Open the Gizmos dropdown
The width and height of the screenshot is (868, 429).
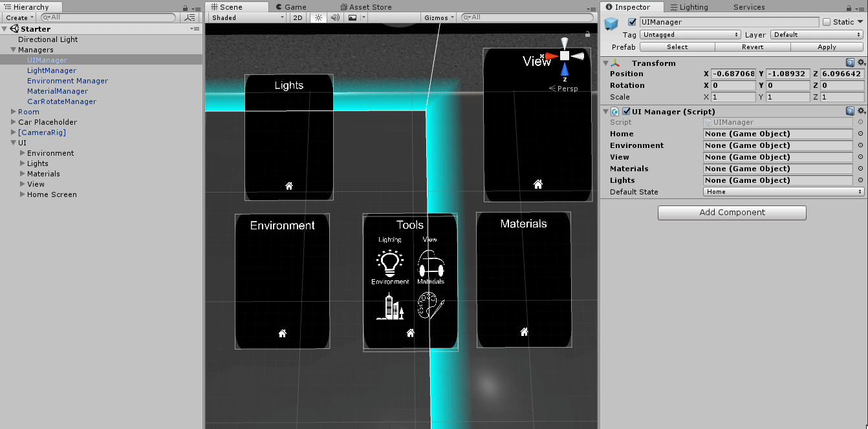439,17
